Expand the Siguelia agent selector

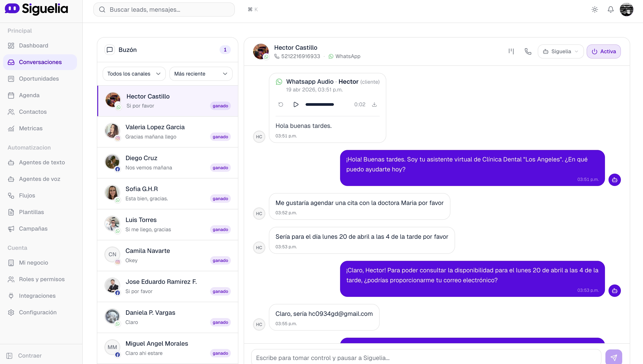tap(561, 51)
